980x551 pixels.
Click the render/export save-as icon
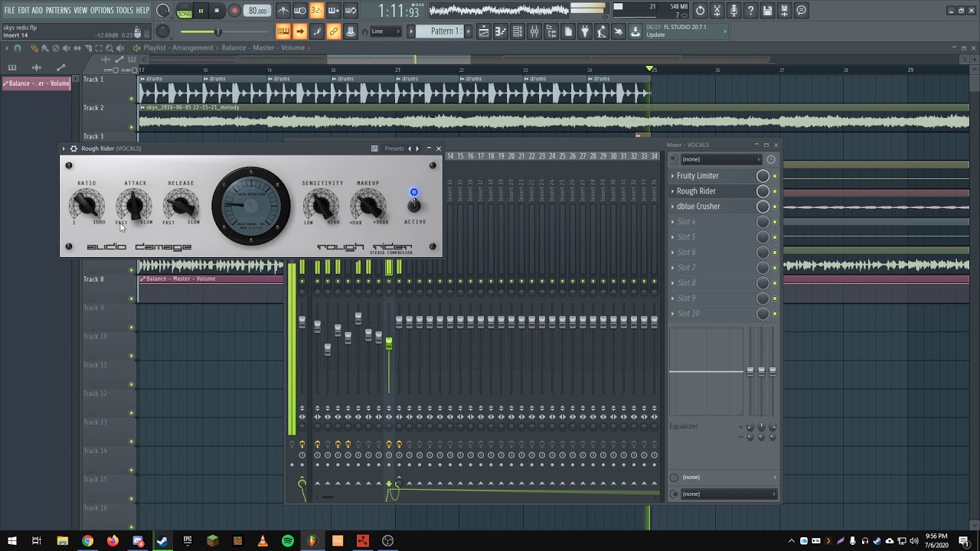[x=784, y=11]
